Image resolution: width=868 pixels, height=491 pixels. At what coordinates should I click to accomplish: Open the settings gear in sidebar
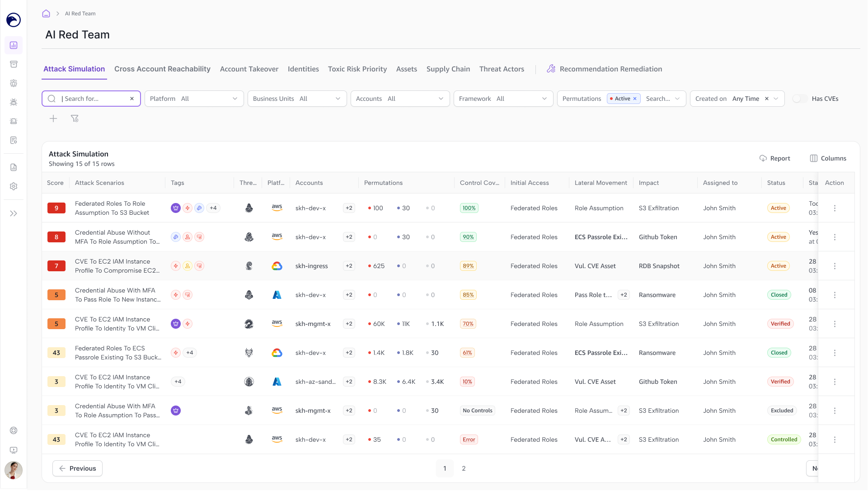(x=14, y=186)
